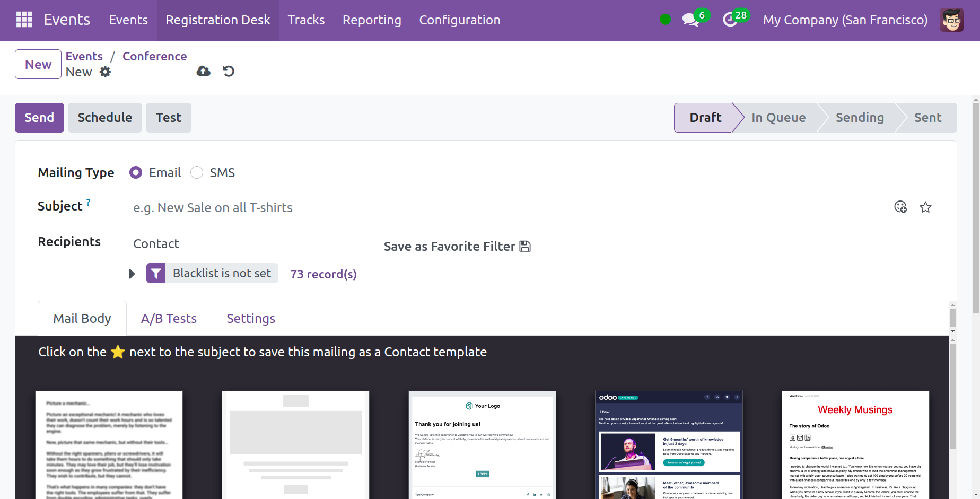Choose the blank grey layout template thumbnail
The height and width of the screenshot is (499, 980).
click(x=295, y=445)
